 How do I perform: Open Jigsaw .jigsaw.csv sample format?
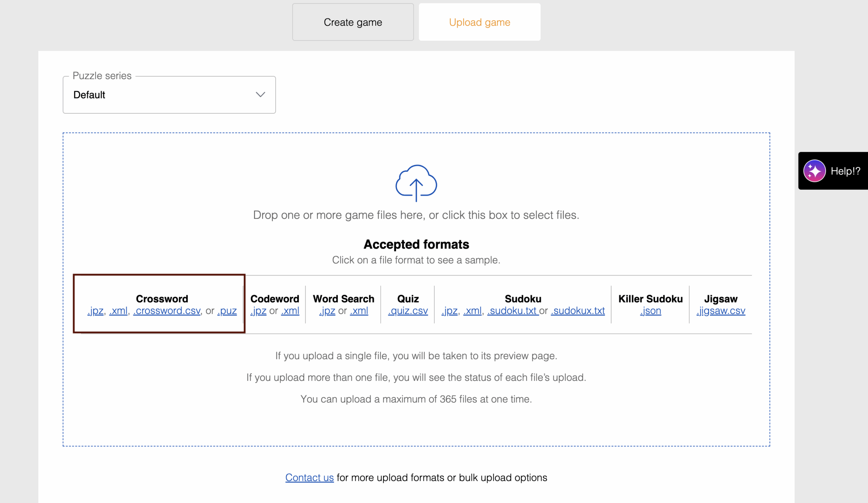click(x=721, y=311)
